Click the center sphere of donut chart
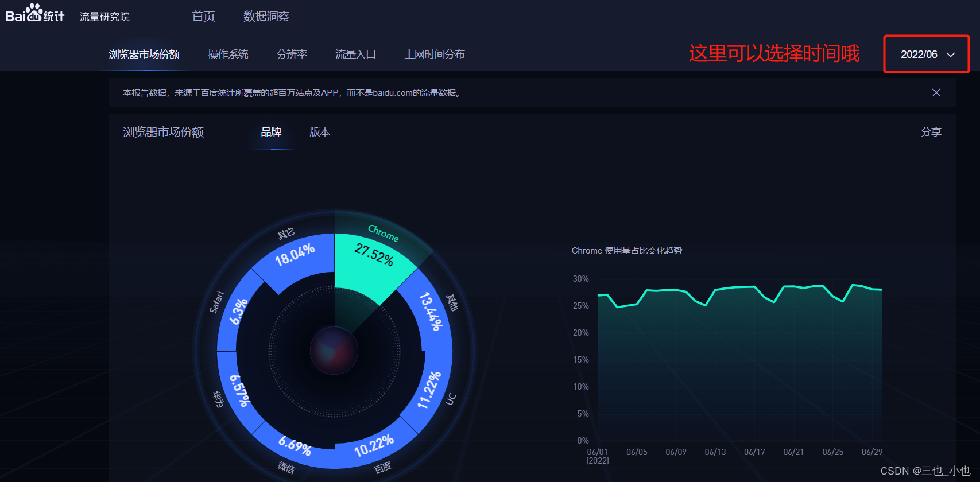The image size is (980, 482). click(x=334, y=351)
